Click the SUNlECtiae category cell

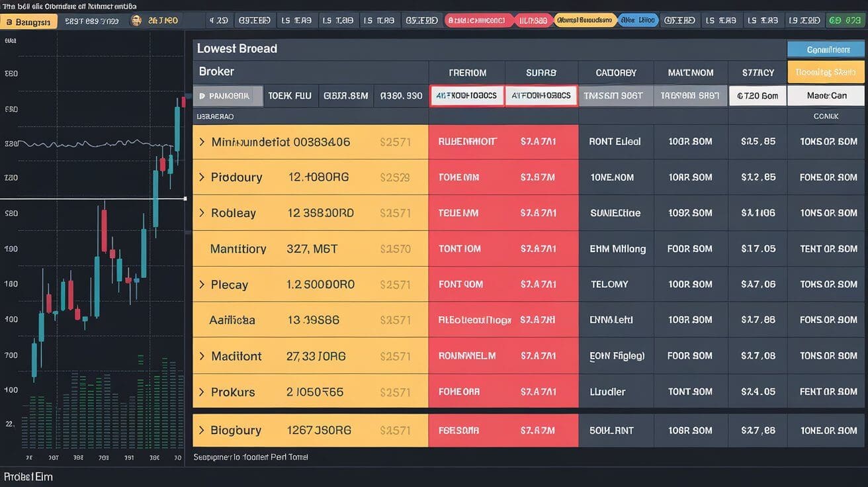point(615,213)
